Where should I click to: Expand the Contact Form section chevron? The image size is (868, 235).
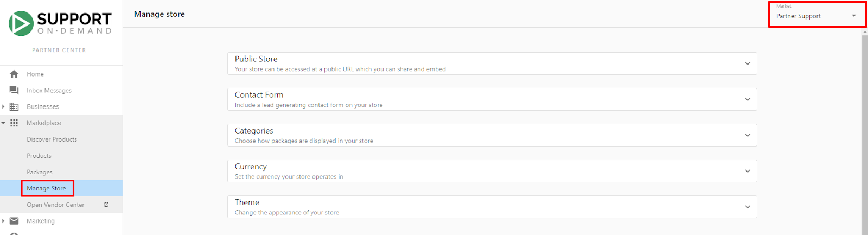(x=748, y=99)
